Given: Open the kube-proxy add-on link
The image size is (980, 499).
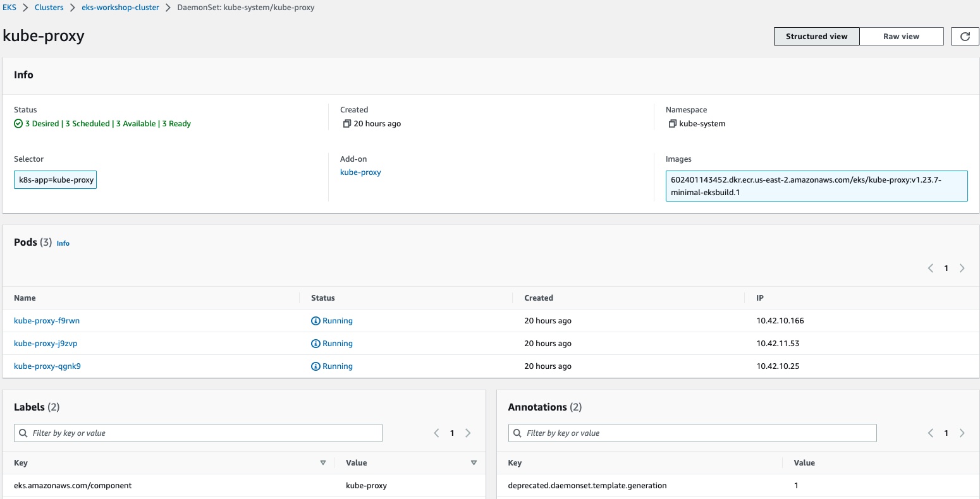Looking at the screenshot, I should pyautogui.click(x=360, y=172).
